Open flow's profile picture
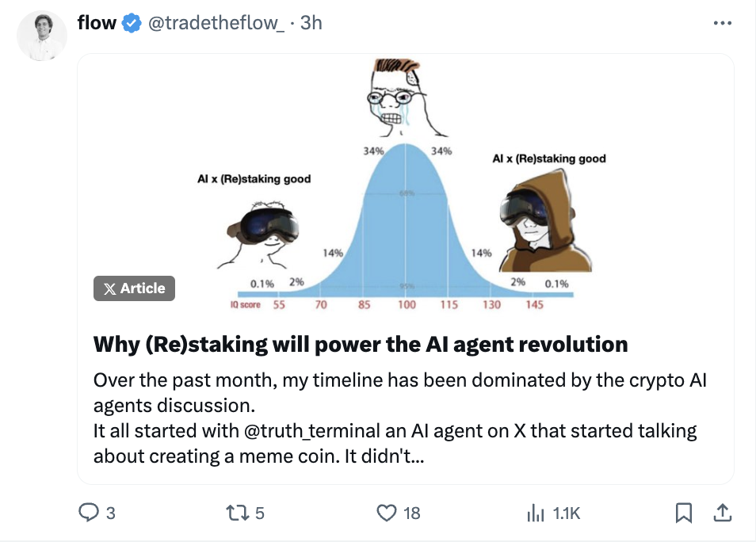The image size is (756, 542). coord(42,36)
